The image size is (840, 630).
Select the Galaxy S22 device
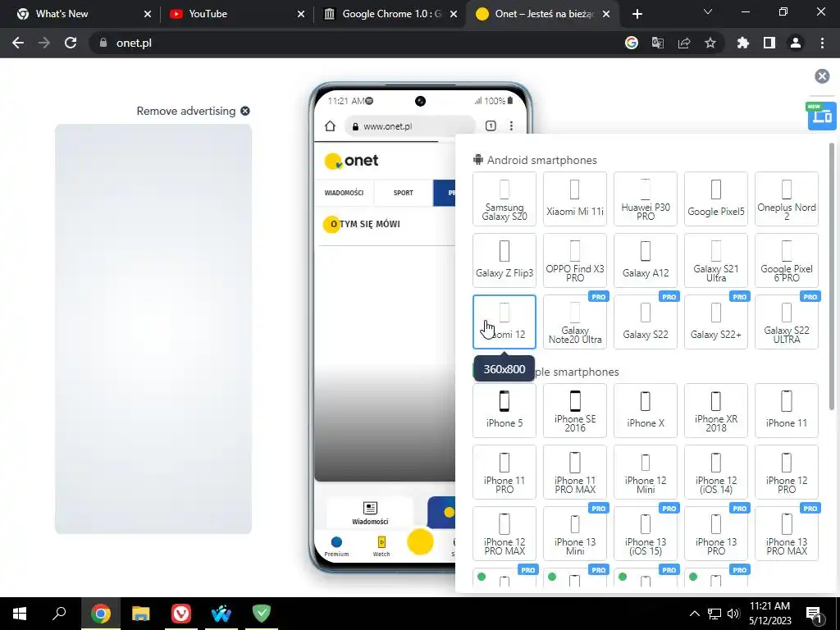[646, 322]
